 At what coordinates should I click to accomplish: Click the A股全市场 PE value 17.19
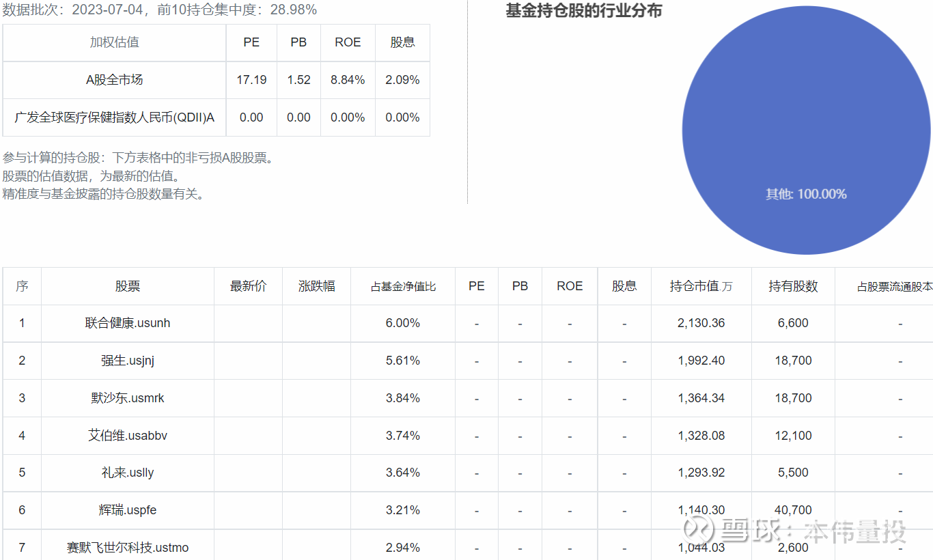[251, 80]
